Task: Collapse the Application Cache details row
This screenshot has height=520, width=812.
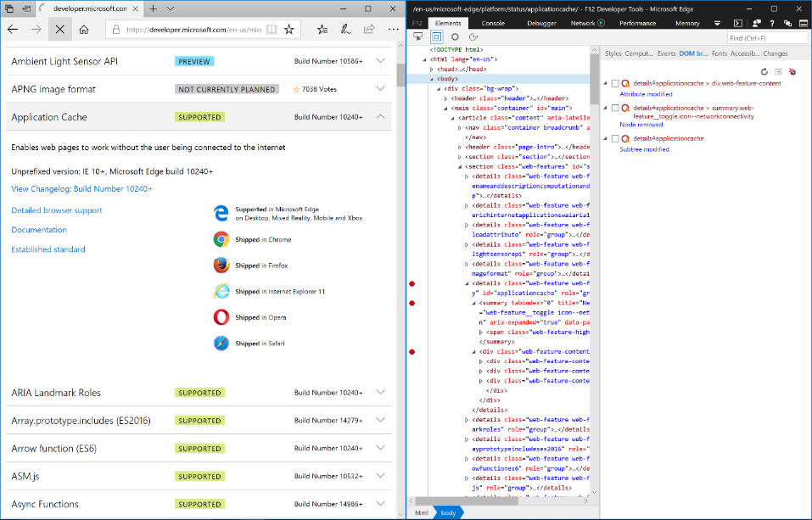Action: coord(380,116)
